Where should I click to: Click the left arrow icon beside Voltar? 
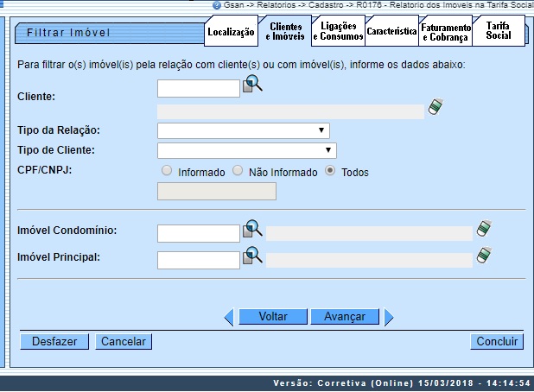click(x=229, y=317)
